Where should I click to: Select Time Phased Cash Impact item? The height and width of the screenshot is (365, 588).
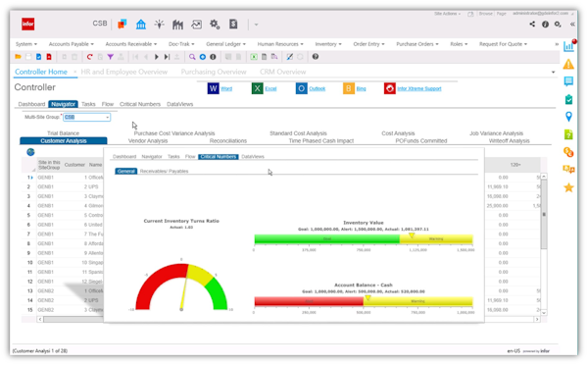tap(321, 141)
